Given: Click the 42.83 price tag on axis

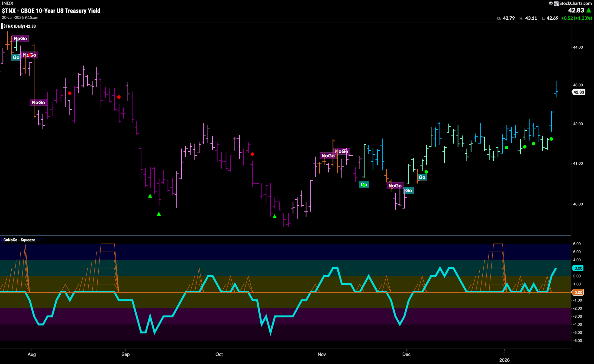Looking at the screenshot, I should 579,92.
